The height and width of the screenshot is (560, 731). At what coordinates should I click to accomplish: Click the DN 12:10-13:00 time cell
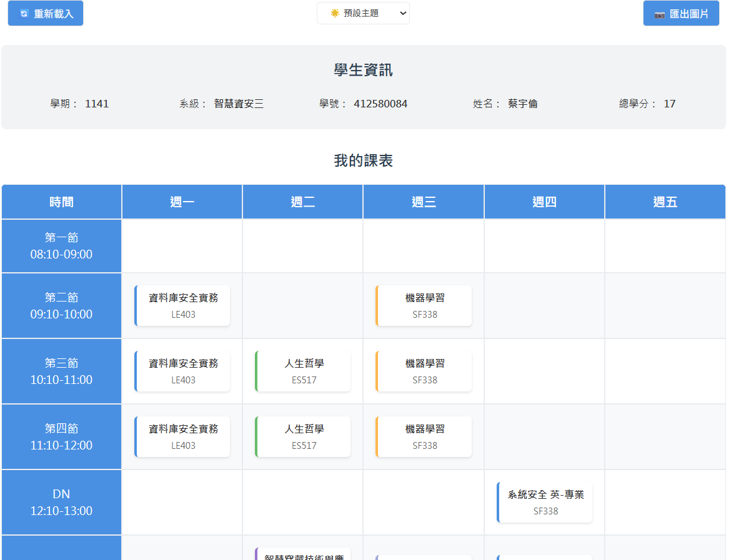pos(61,503)
